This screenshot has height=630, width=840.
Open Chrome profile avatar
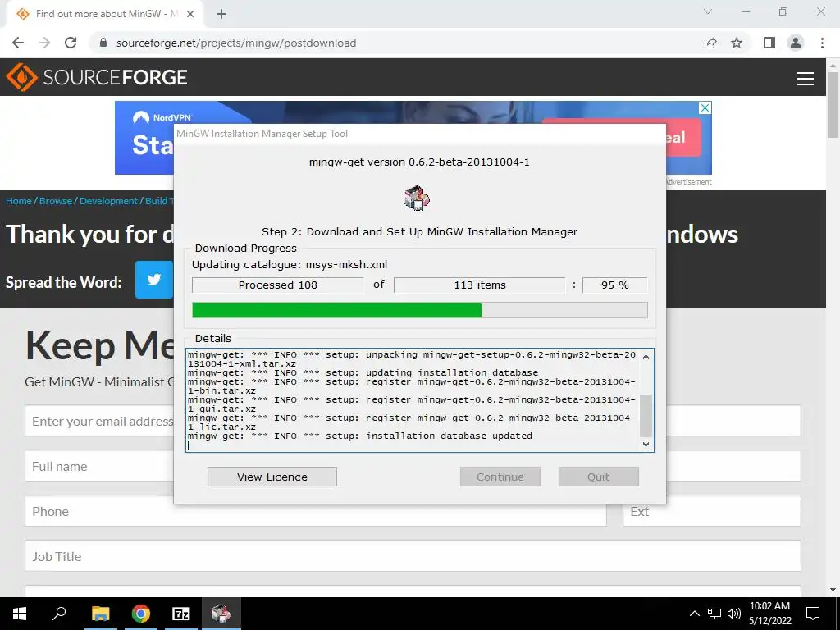pos(796,43)
